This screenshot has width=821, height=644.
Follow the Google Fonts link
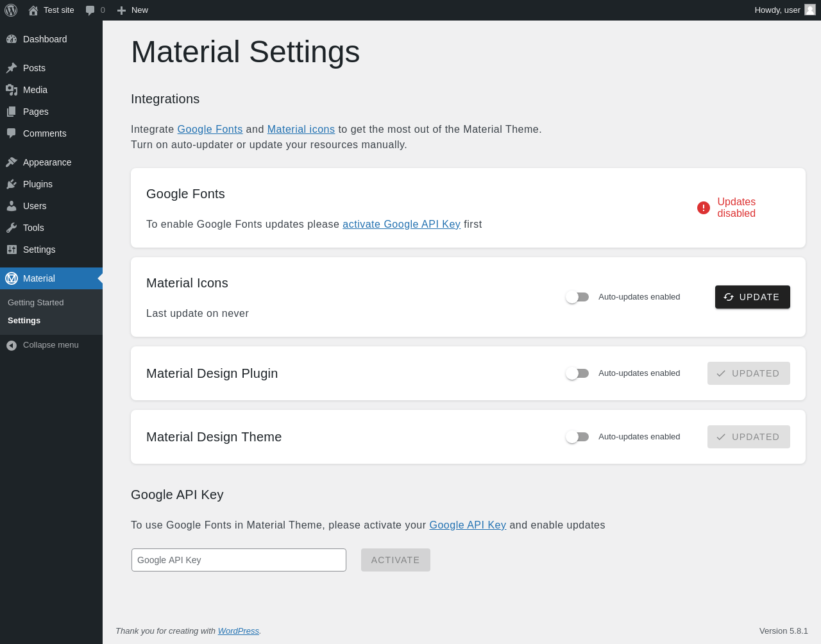pyautogui.click(x=210, y=129)
